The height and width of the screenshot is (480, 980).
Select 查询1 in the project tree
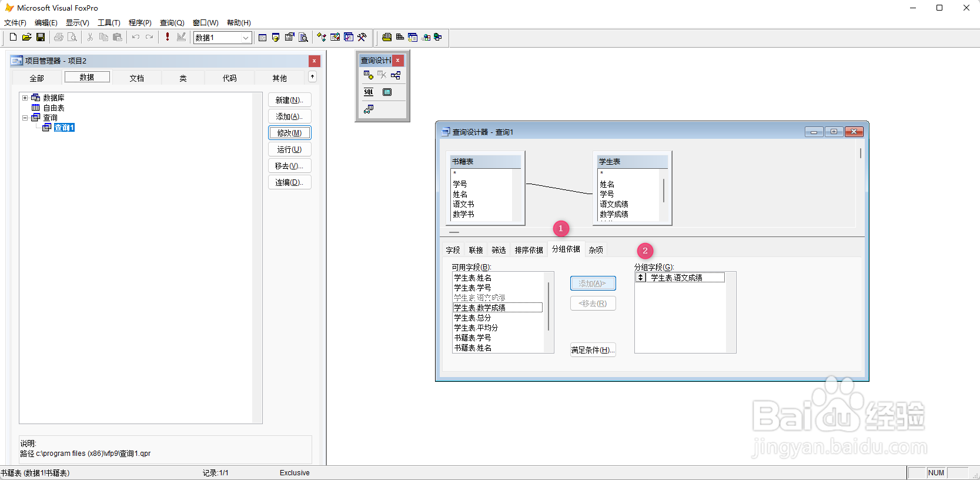click(x=64, y=128)
